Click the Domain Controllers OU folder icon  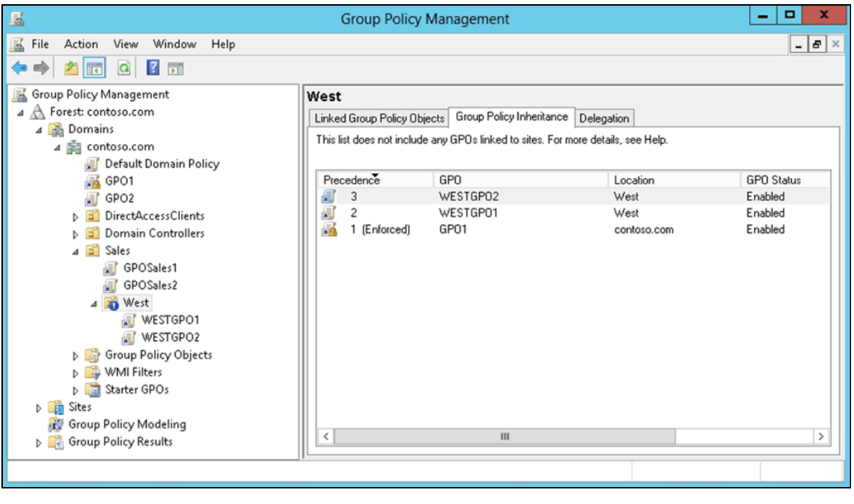pos(92,233)
